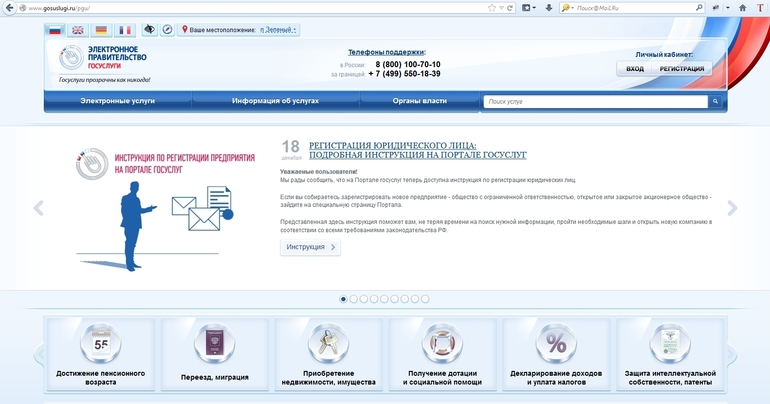Select the ninth slide indicator dot
The height and width of the screenshot is (404, 770).
click(425, 299)
